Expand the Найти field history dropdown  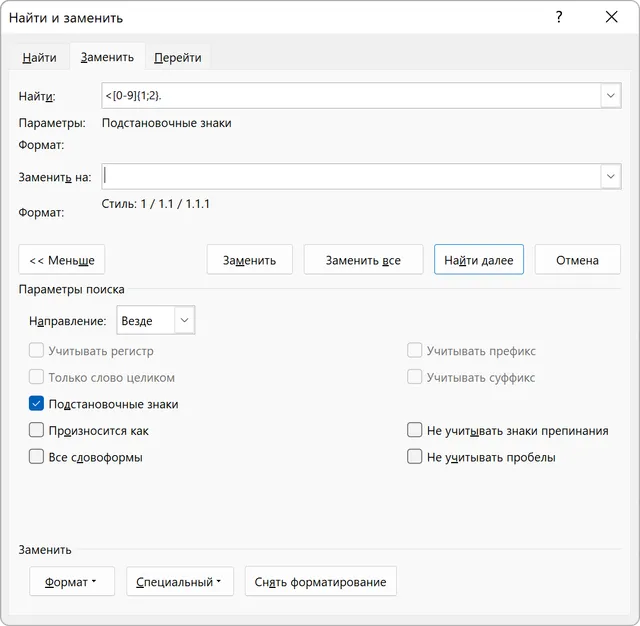click(x=611, y=95)
